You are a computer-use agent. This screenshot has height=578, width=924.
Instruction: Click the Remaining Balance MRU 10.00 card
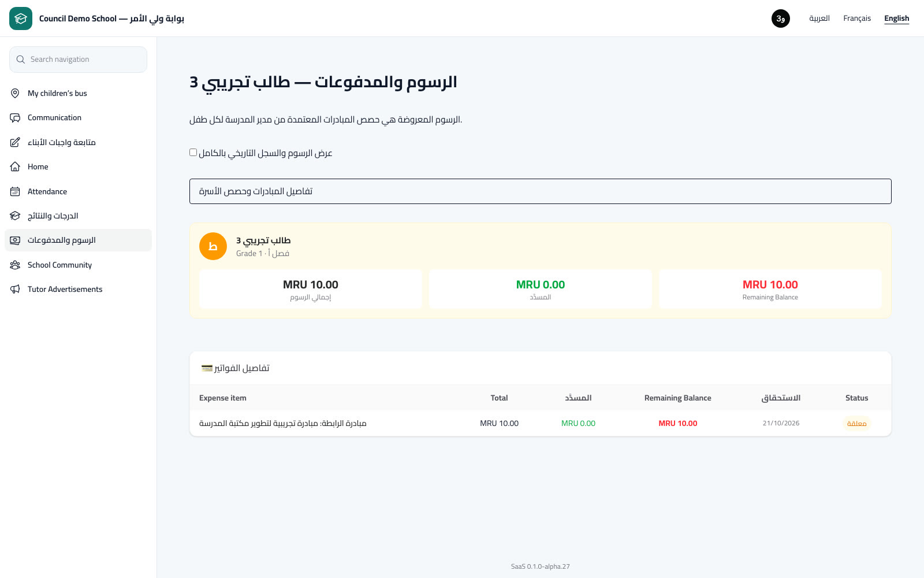(770, 289)
